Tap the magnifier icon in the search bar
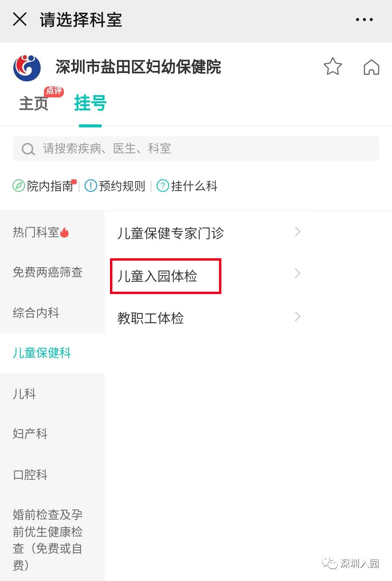This screenshot has width=392, height=581. pos(28,149)
